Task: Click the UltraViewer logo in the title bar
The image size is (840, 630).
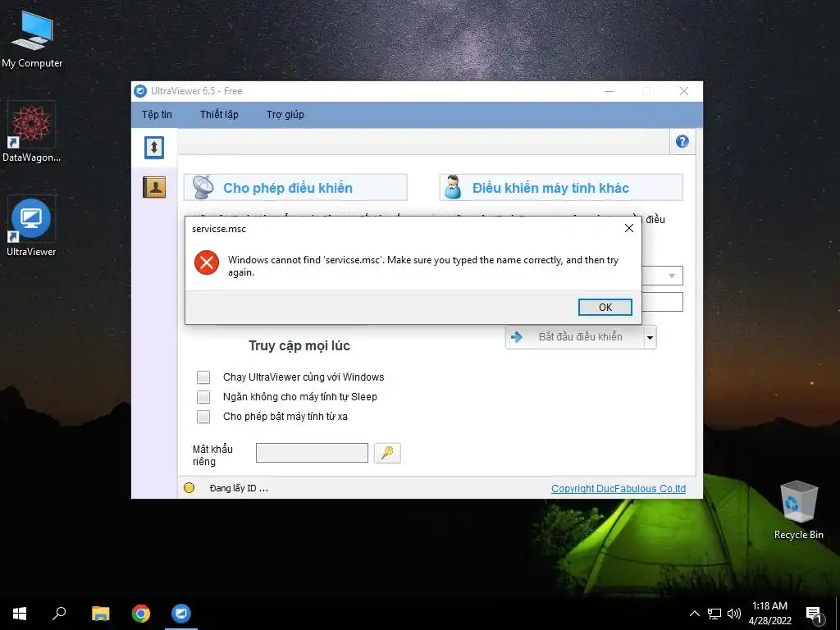Action: click(140, 91)
